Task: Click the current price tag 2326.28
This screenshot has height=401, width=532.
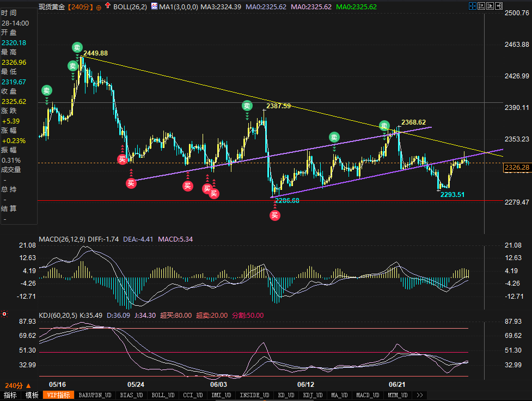Action: (516, 168)
